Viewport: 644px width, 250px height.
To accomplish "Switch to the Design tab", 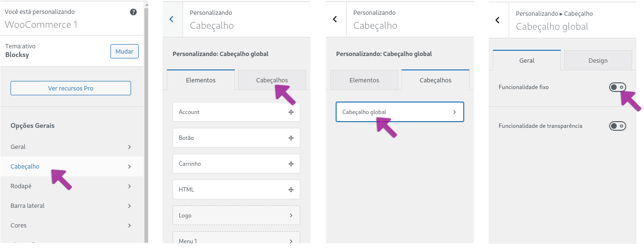I will click(598, 60).
